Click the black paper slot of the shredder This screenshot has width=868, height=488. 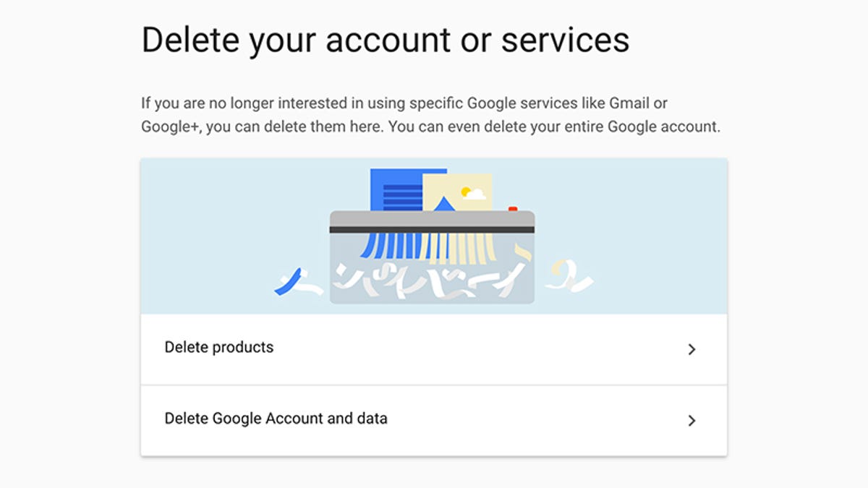pyautogui.click(x=433, y=230)
